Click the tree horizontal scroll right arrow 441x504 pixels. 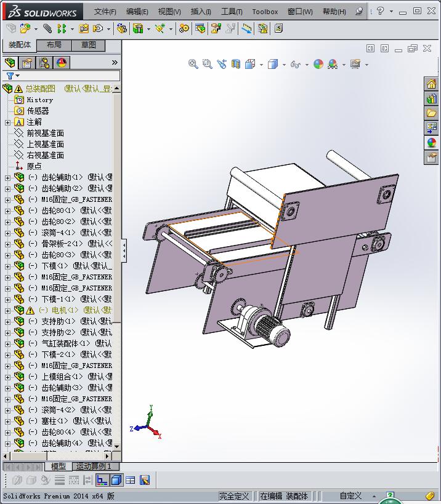107,456
